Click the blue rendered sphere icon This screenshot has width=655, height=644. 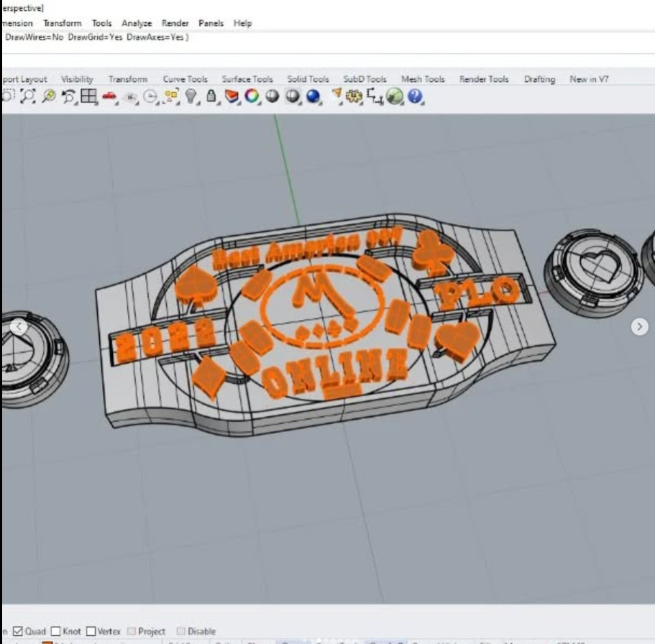point(313,96)
